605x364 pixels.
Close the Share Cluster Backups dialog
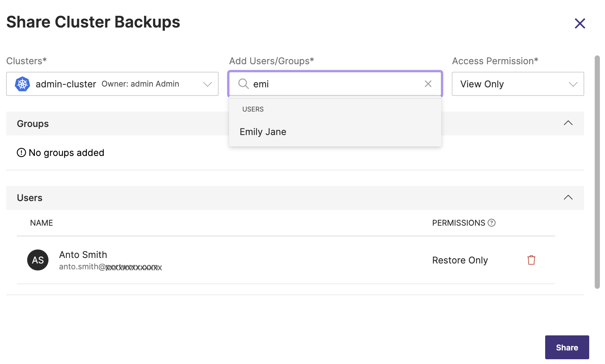tap(580, 23)
